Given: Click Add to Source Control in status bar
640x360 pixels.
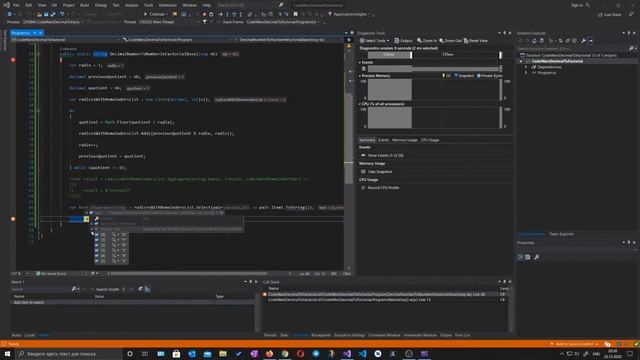Looking at the screenshot, I should pos(574,344).
